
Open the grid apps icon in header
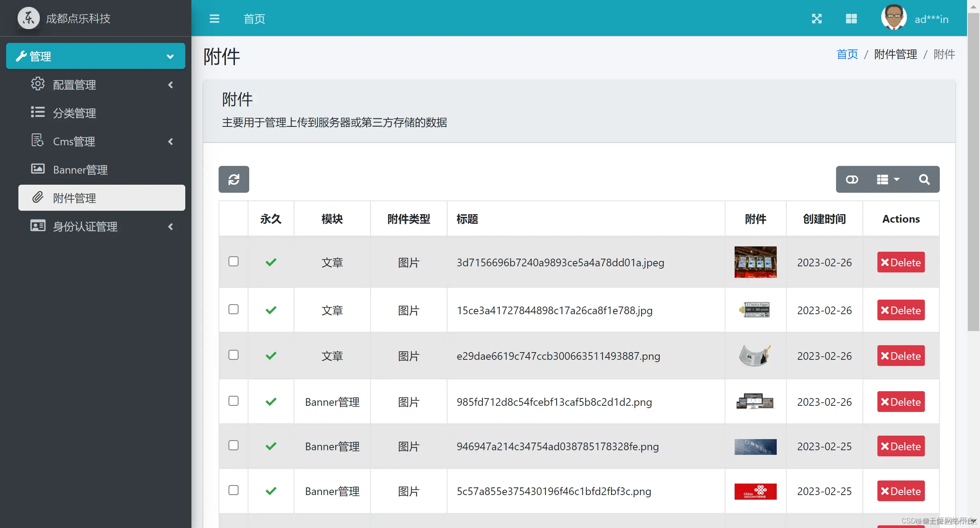(x=851, y=18)
